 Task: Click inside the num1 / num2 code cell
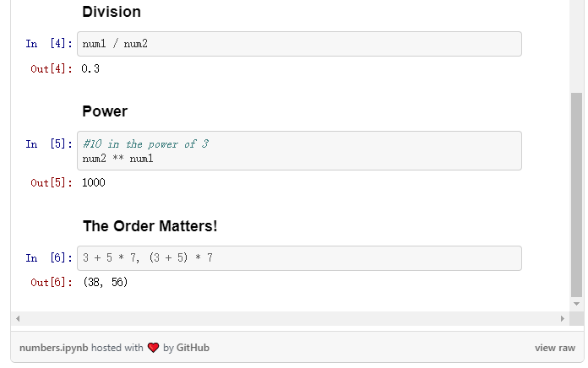(x=299, y=44)
